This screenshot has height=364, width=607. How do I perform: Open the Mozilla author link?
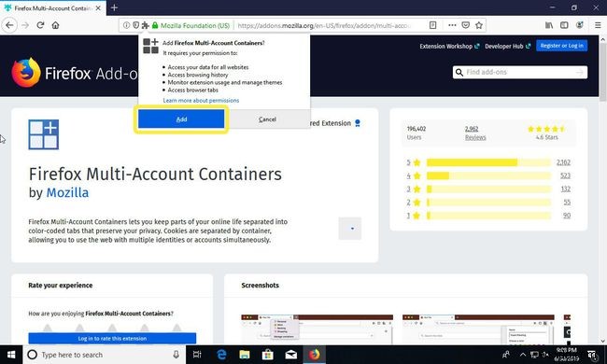point(67,192)
